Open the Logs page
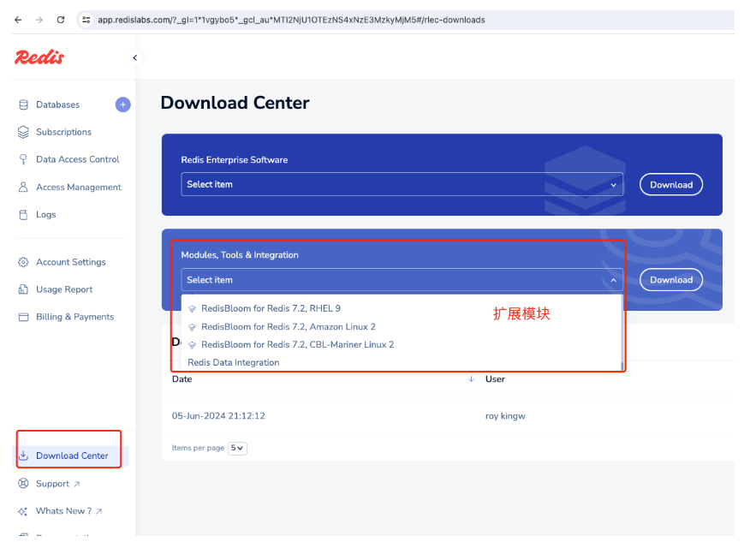Image resolution: width=756 pixels, height=542 pixels. click(45, 215)
